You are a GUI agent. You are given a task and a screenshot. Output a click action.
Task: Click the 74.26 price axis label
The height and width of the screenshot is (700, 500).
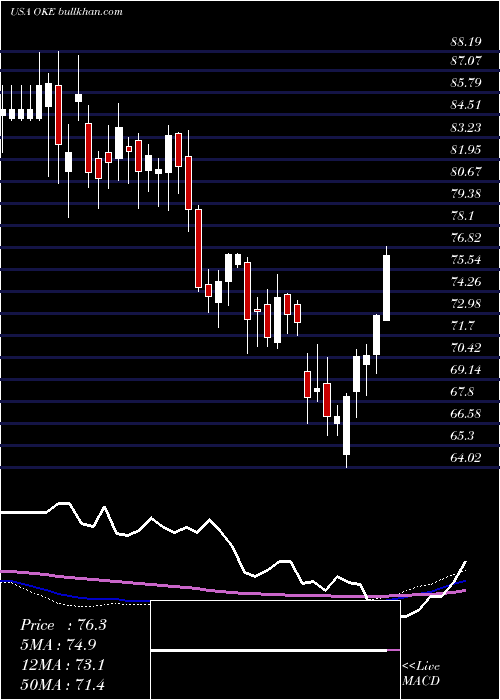466,282
